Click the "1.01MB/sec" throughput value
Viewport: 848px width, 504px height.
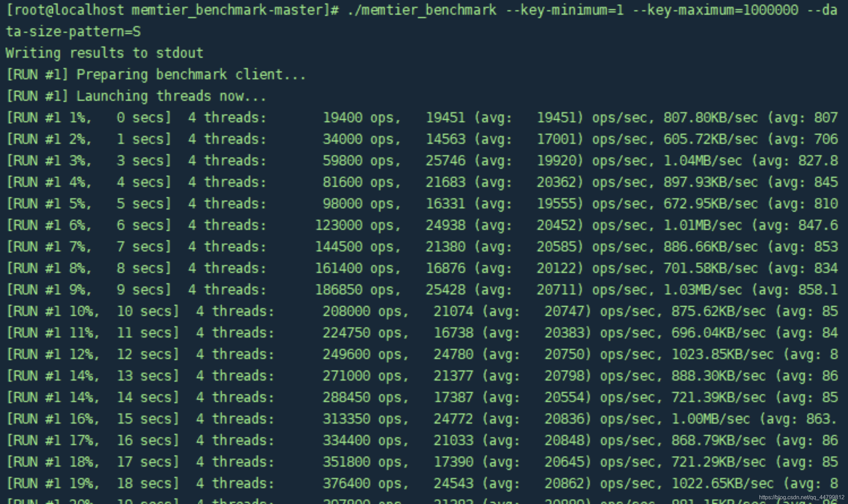[x=703, y=225]
